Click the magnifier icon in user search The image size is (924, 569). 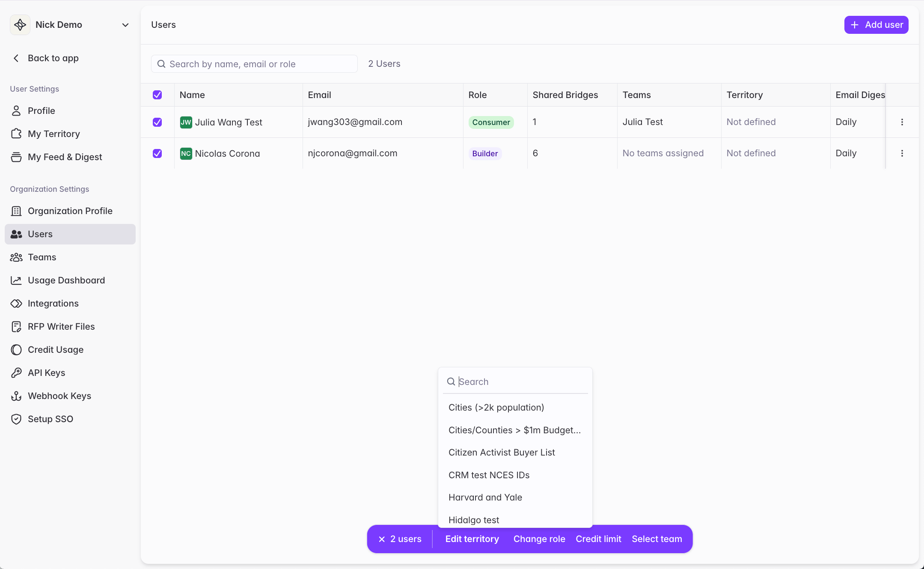(161, 64)
